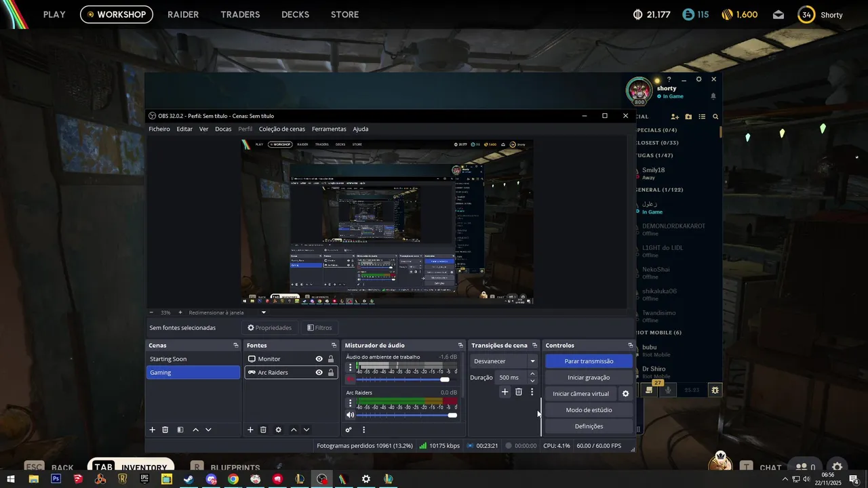Image resolution: width=868 pixels, height=488 pixels.
Task: Open the Ficheiro menu
Action: (159, 129)
